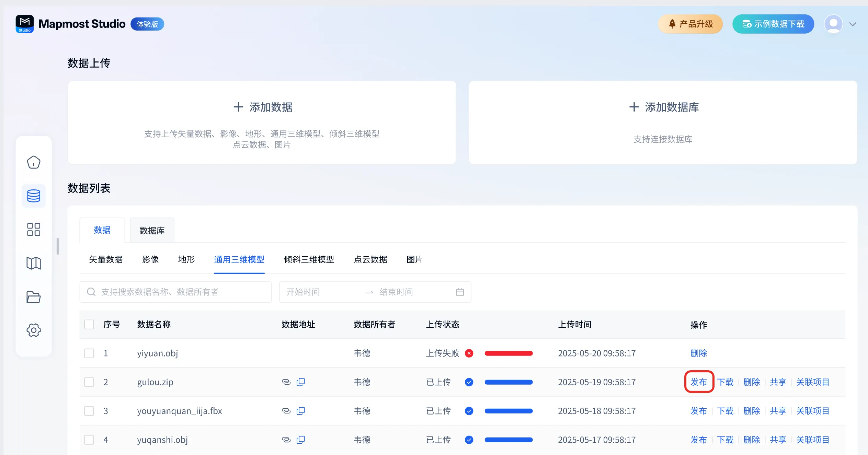Click the data name search field
The width and height of the screenshot is (868, 455).
(176, 292)
